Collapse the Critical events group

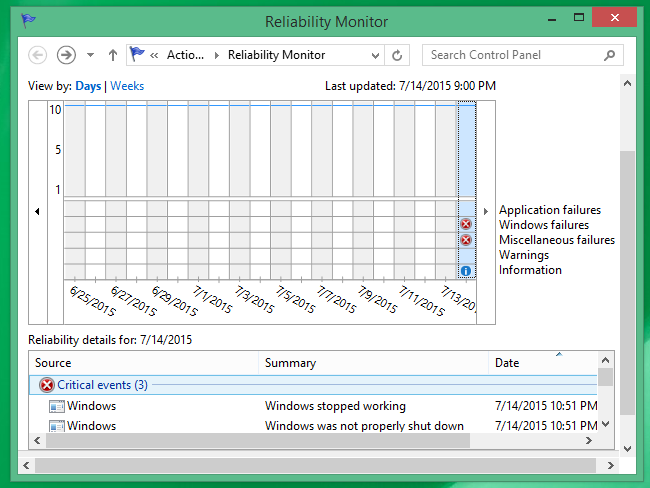pos(102,385)
